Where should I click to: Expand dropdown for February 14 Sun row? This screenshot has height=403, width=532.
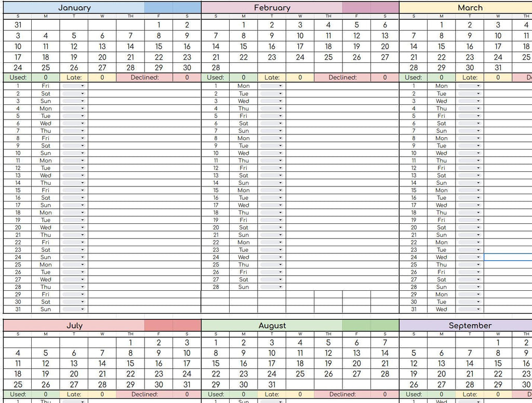click(272, 183)
